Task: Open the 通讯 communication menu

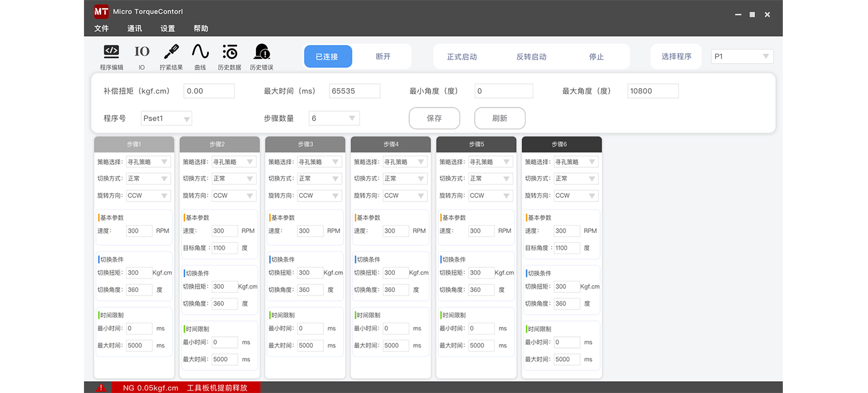Action: click(x=134, y=28)
